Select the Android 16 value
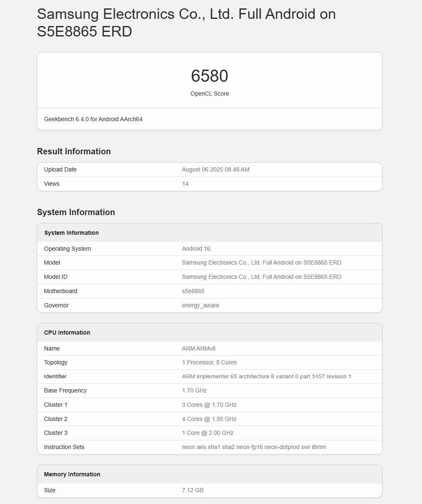Image resolution: width=422 pixels, height=504 pixels. click(196, 249)
